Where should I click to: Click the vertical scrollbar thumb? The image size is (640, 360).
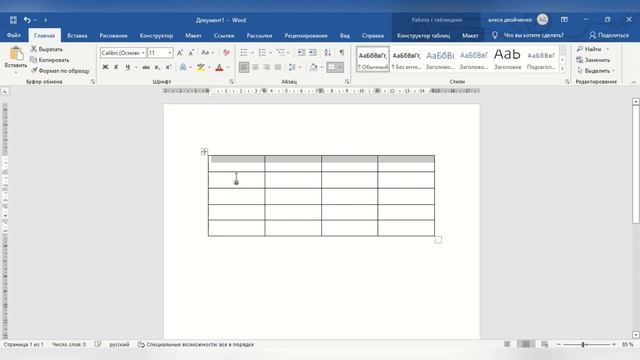(636, 164)
